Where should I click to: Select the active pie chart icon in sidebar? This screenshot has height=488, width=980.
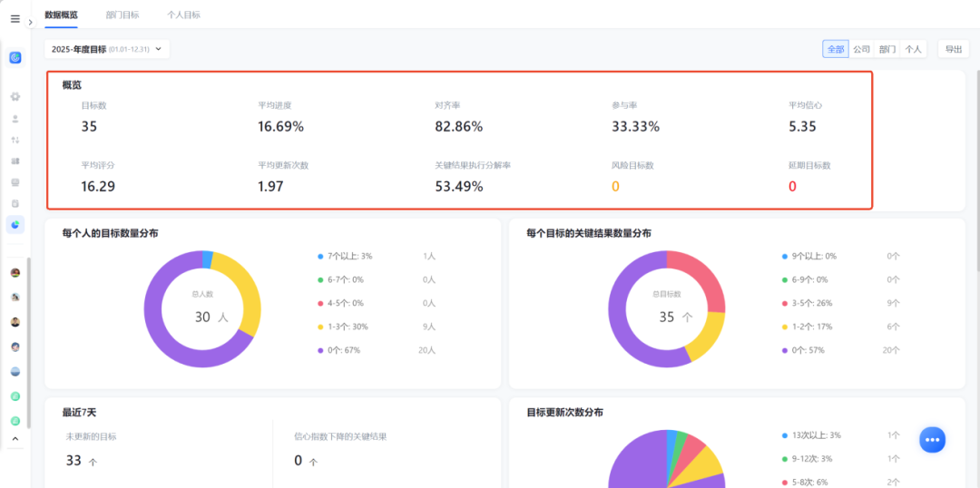coord(15,225)
